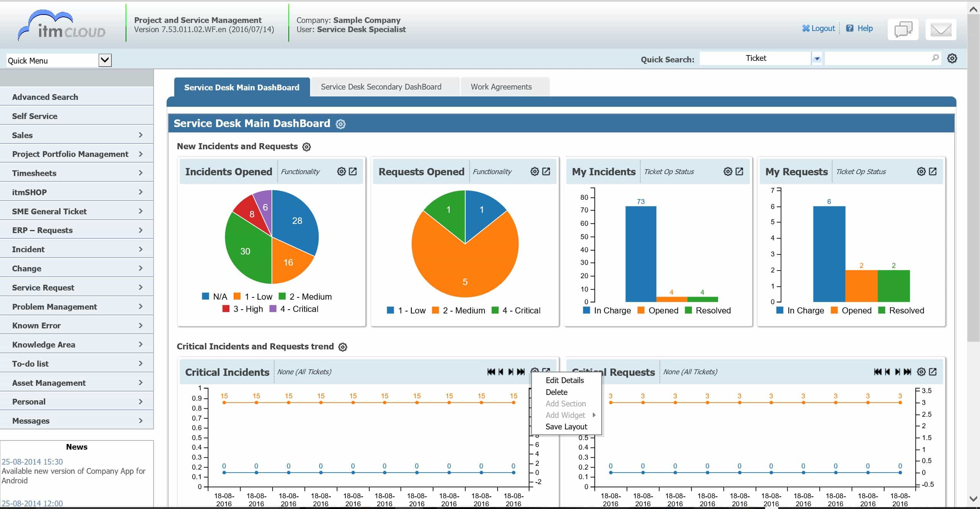This screenshot has height=509, width=980.
Task: Choose Save Layout in context menu
Action: click(x=566, y=427)
